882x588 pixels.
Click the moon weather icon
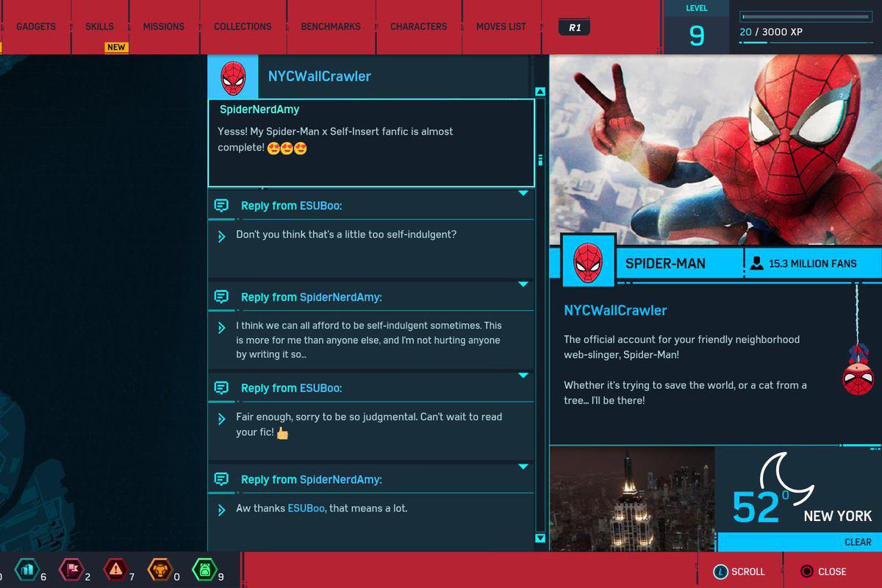[786, 478]
